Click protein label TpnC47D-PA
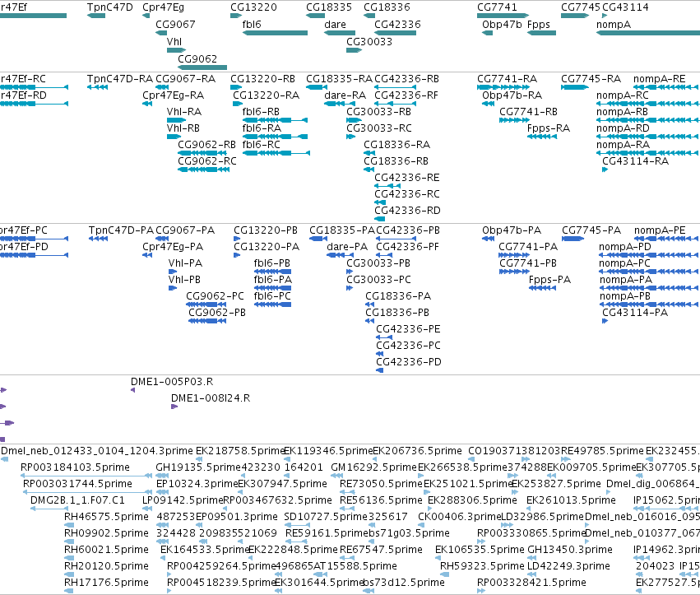The image size is (700, 595). pyautogui.click(x=121, y=230)
